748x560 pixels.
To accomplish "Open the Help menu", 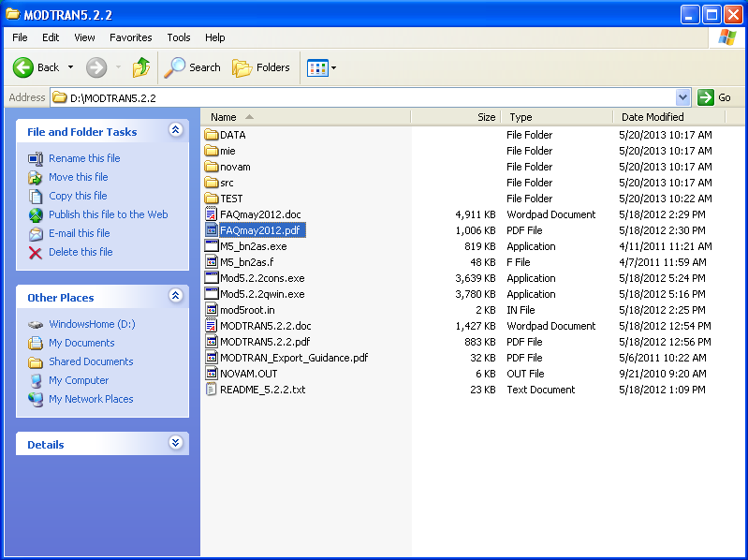I will coord(214,37).
